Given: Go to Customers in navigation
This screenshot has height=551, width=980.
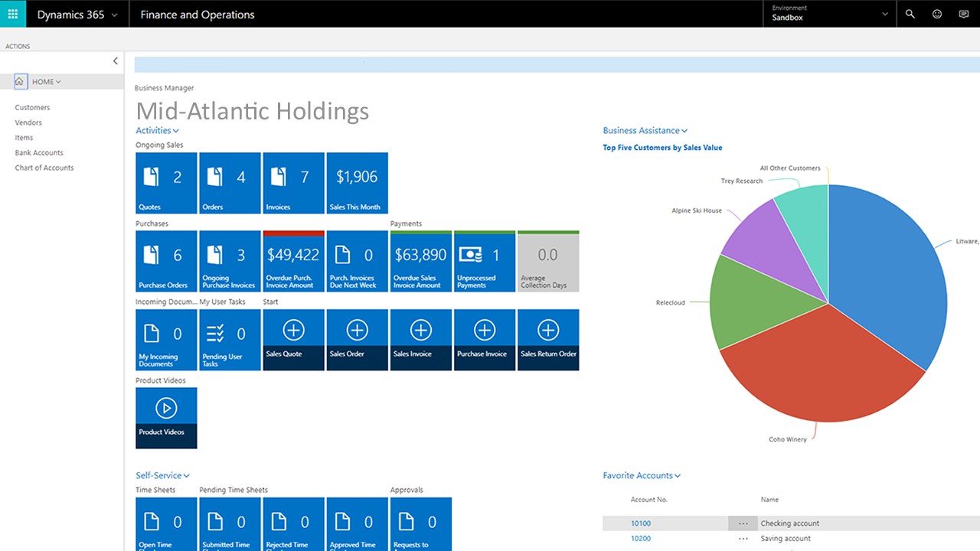Looking at the screenshot, I should 32,108.
